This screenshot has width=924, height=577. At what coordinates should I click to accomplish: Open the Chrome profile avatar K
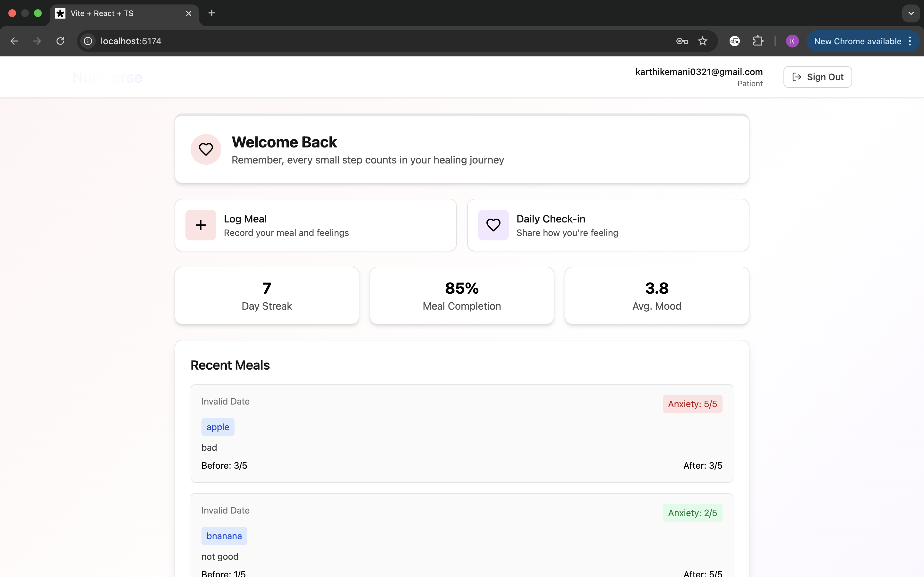tap(792, 41)
